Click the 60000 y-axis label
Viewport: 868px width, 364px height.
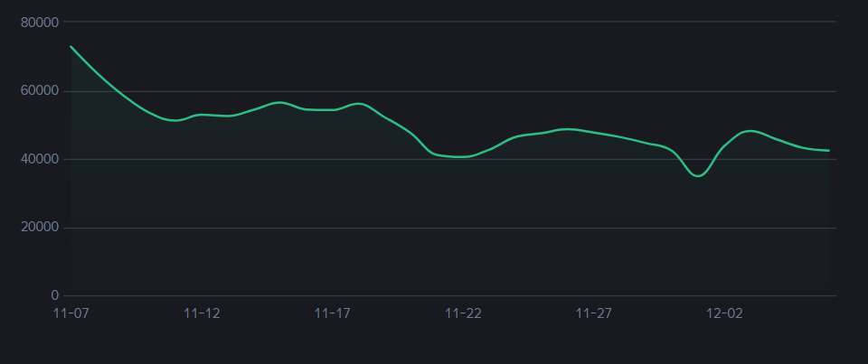click(x=40, y=90)
